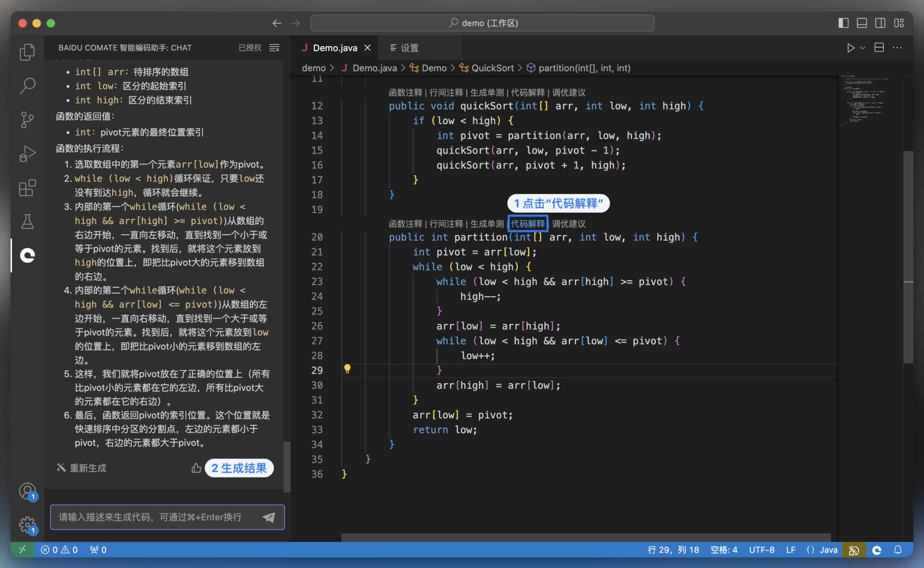Click the send message paper plane icon
The width and height of the screenshot is (924, 568).
pyautogui.click(x=269, y=517)
